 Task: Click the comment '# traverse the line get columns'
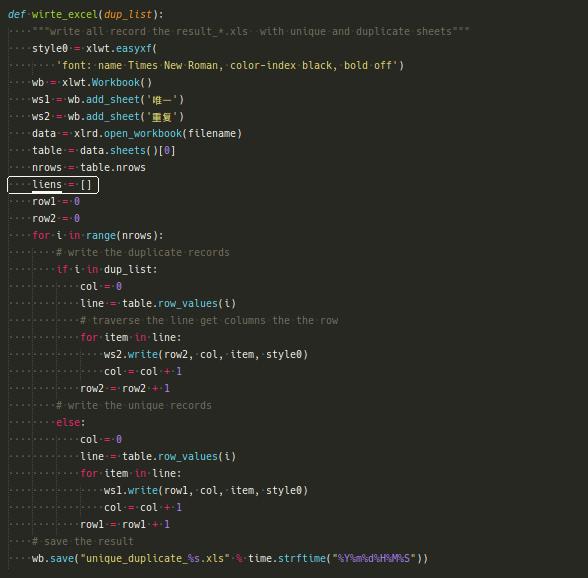209,320
